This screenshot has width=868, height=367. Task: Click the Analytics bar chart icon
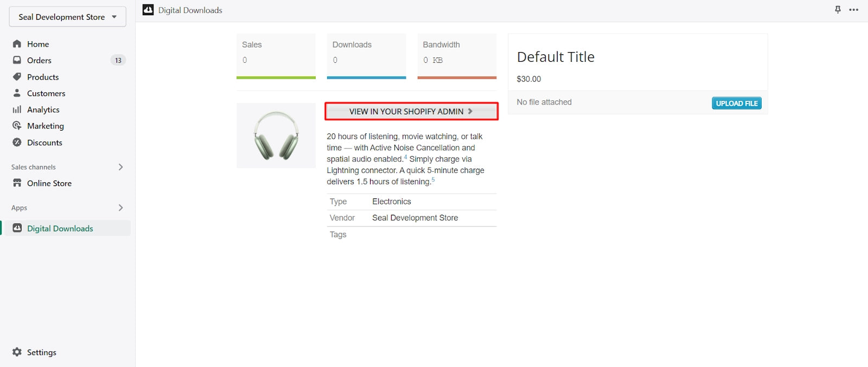[x=17, y=110]
